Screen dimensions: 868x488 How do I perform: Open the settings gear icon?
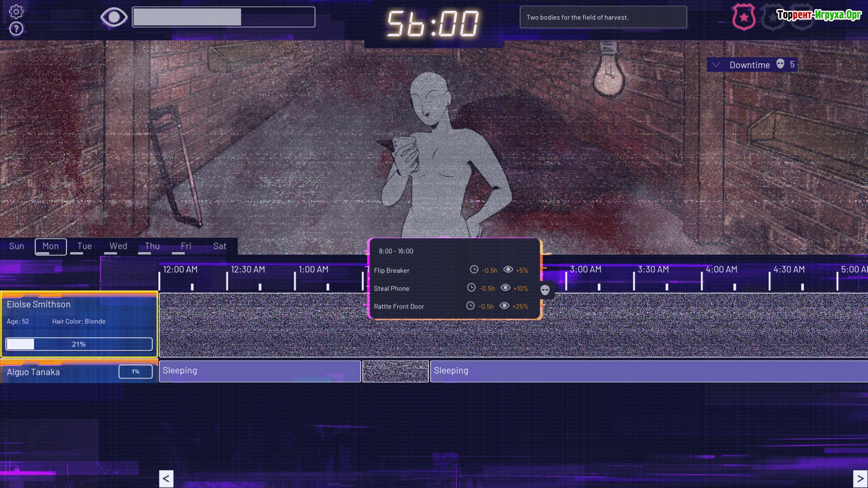click(x=16, y=12)
